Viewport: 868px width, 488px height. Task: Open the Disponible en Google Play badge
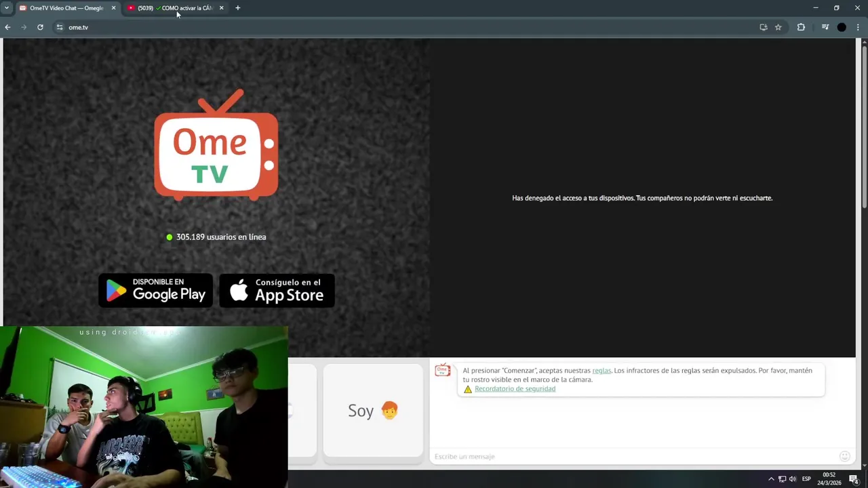(x=156, y=291)
